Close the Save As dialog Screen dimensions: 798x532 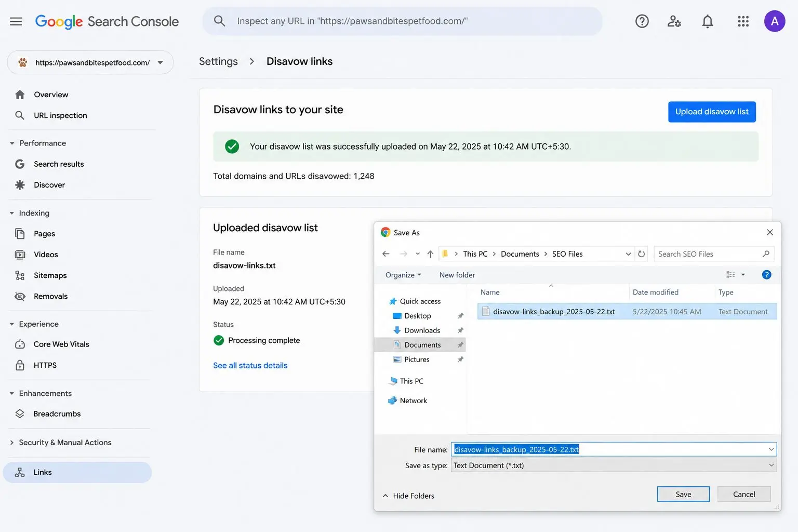coord(770,232)
